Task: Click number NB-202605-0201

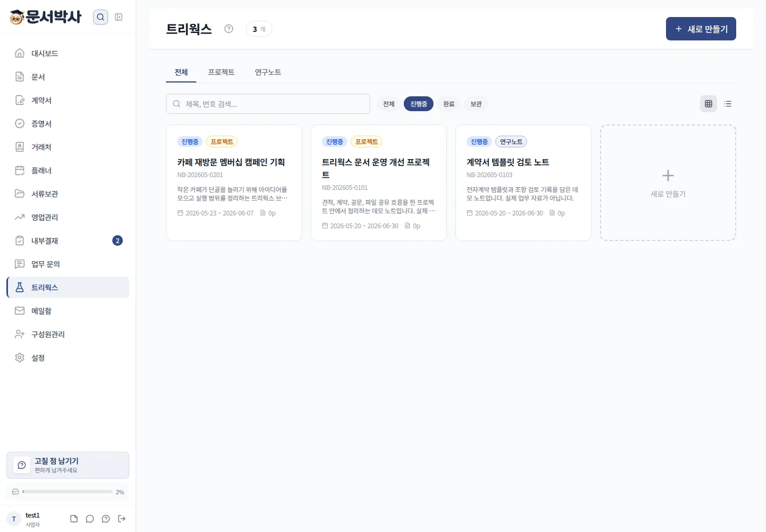Action: point(200,175)
